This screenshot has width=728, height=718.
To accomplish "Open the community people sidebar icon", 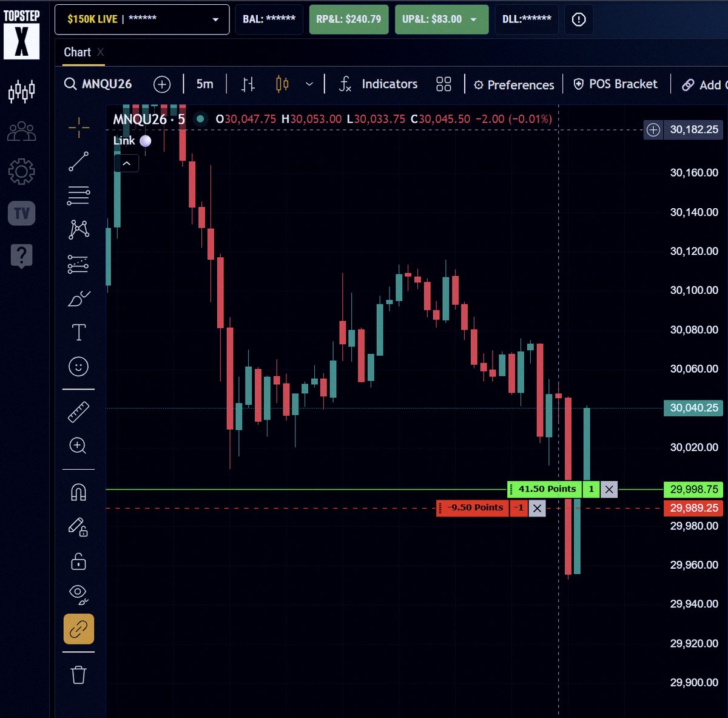I will [x=21, y=131].
